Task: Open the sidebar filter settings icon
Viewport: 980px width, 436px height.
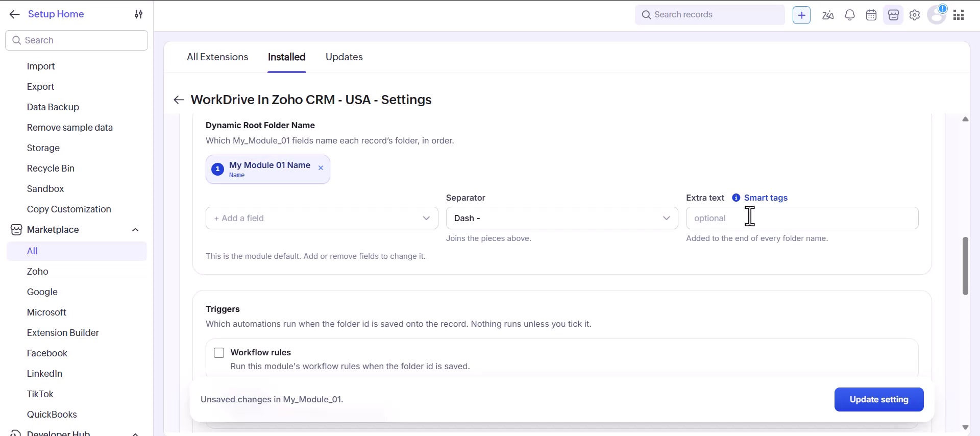Action: coord(138,14)
